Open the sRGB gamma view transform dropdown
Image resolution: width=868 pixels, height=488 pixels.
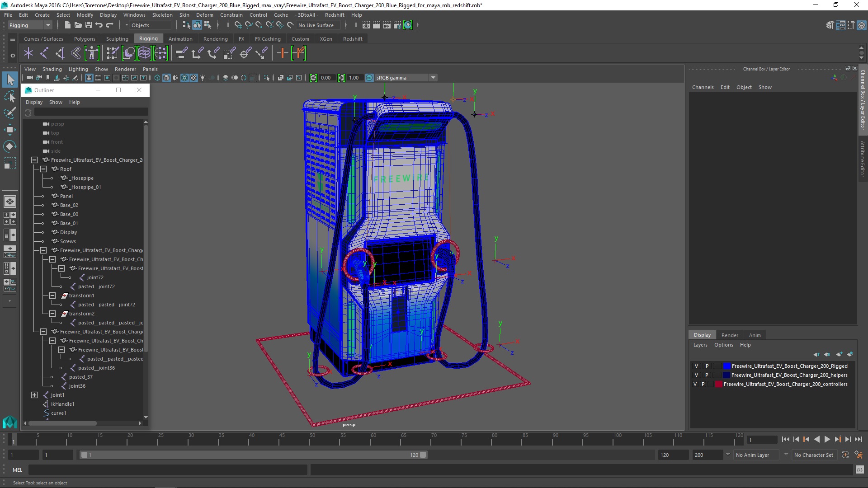click(x=406, y=78)
